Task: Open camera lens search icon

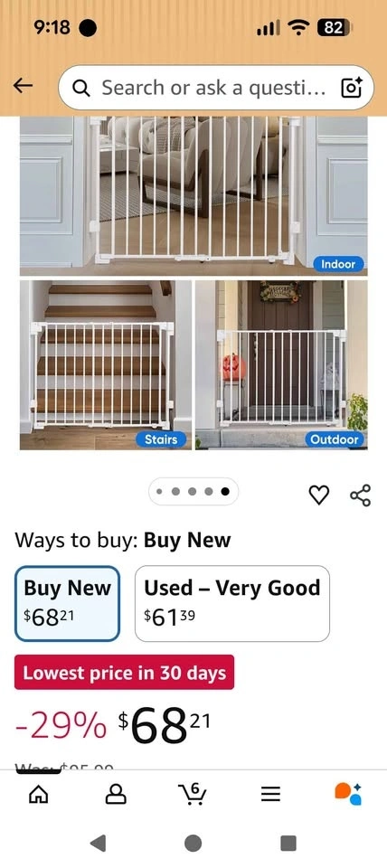Action: (352, 88)
